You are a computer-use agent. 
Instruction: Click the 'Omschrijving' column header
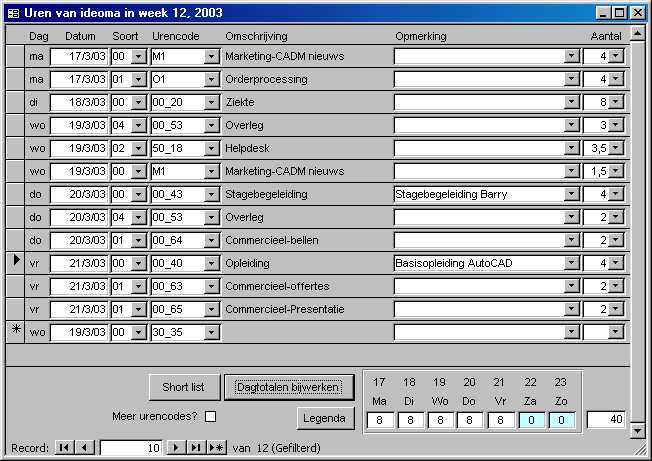[x=256, y=36]
